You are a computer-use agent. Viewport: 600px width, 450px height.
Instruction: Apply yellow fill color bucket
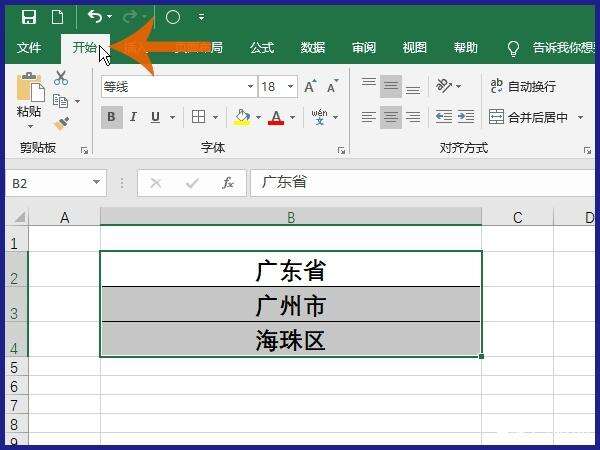click(242, 117)
